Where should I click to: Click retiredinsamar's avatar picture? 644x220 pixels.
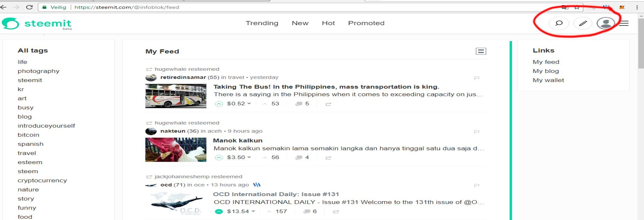tap(151, 78)
